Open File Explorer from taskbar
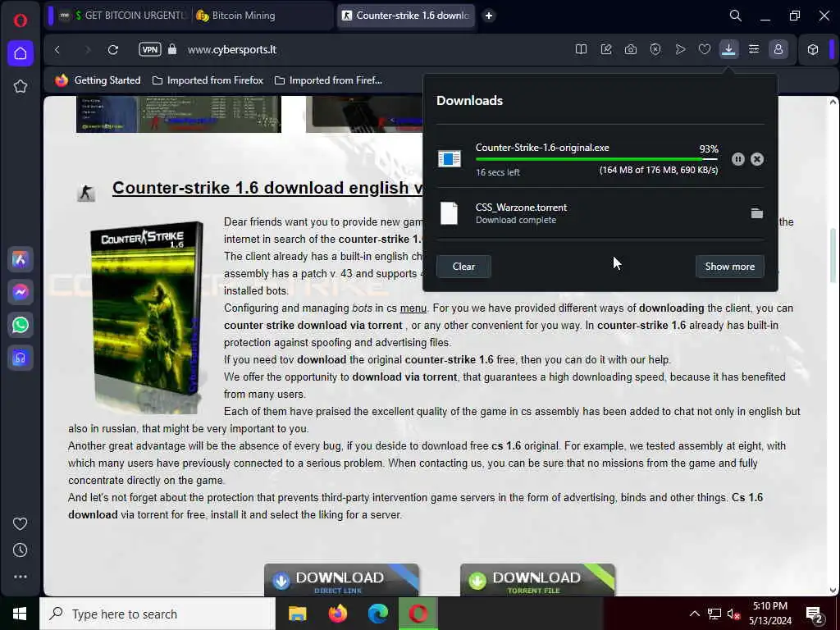Image resolution: width=840 pixels, height=630 pixels. (297, 614)
